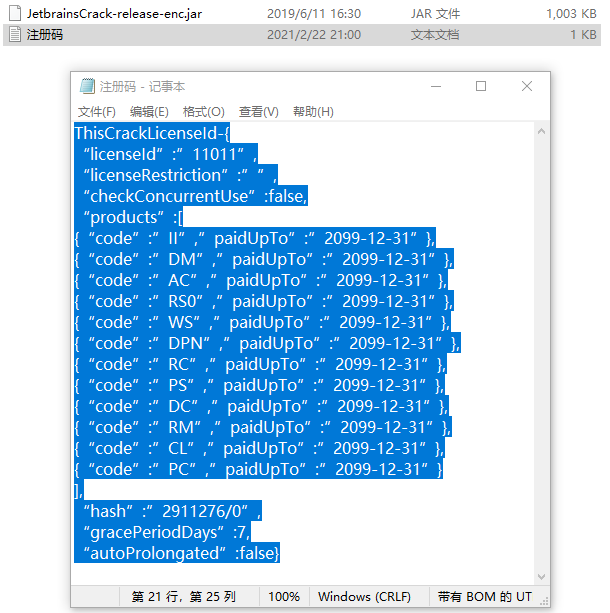Click the 2021/2/22 21:00 date of 注册码
This screenshot has width=610, height=613.
314,34
